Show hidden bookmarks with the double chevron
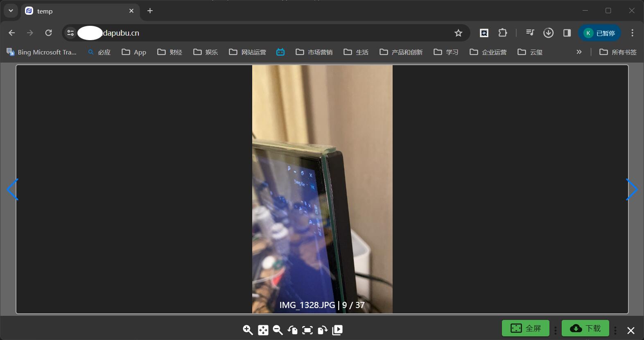644x340 pixels. click(x=579, y=52)
